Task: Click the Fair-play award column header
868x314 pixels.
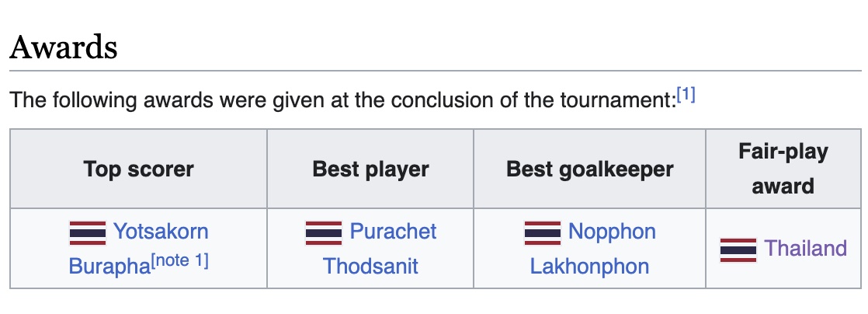Action: tap(783, 169)
